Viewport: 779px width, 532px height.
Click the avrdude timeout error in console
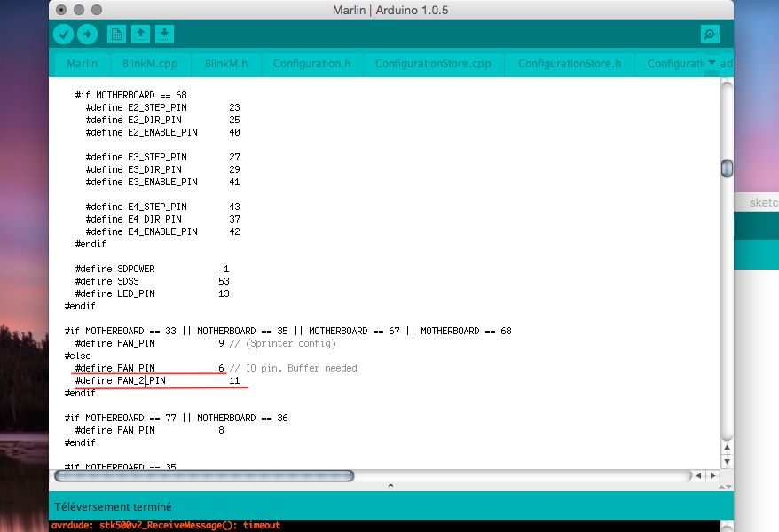point(166,526)
